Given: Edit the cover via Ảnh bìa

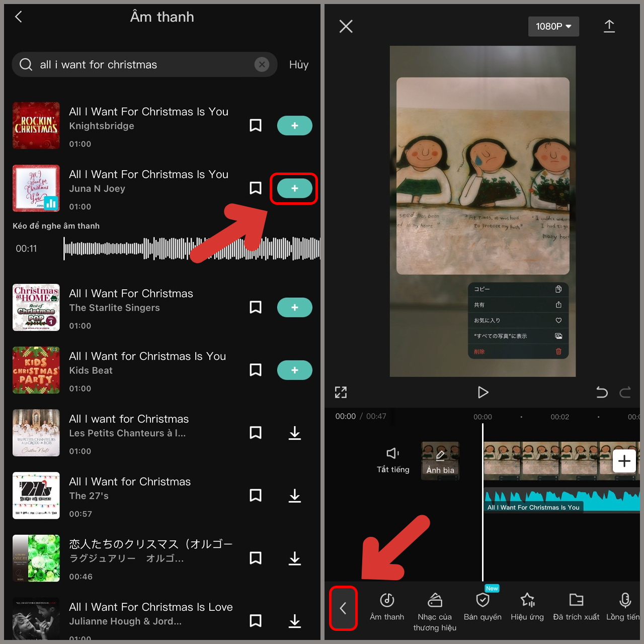Looking at the screenshot, I should 440,461.
